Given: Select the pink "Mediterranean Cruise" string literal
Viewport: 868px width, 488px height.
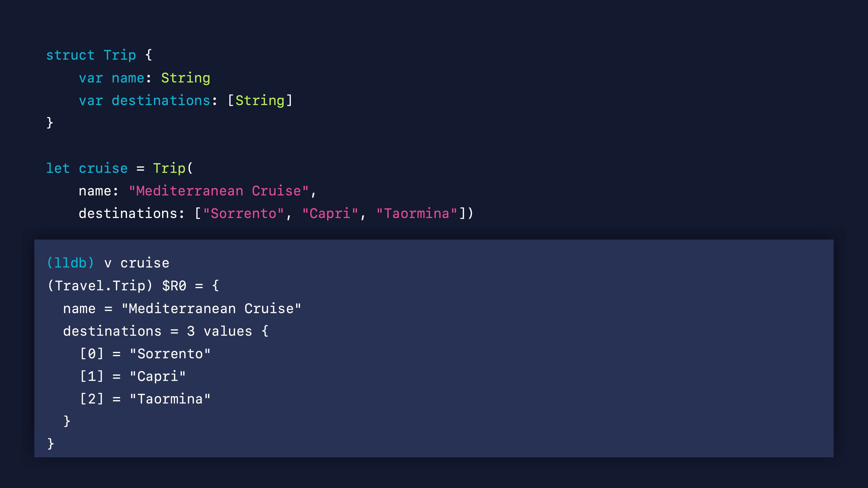Looking at the screenshot, I should [219, 191].
